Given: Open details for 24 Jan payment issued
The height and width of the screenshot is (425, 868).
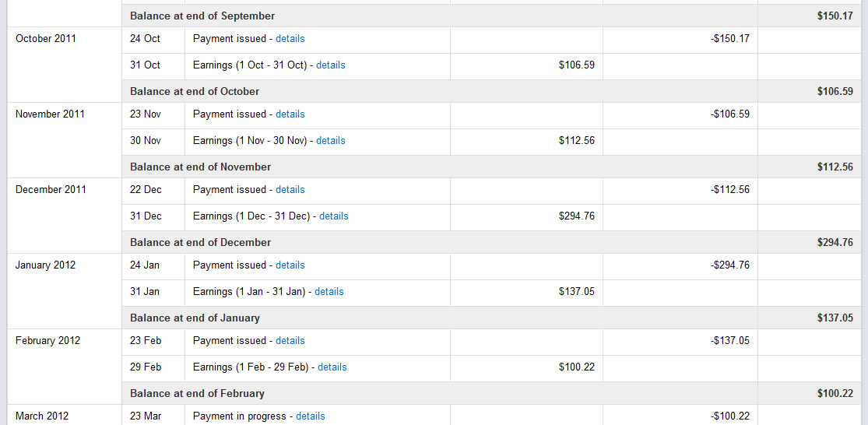Looking at the screenshot, I should click(290, 265).
